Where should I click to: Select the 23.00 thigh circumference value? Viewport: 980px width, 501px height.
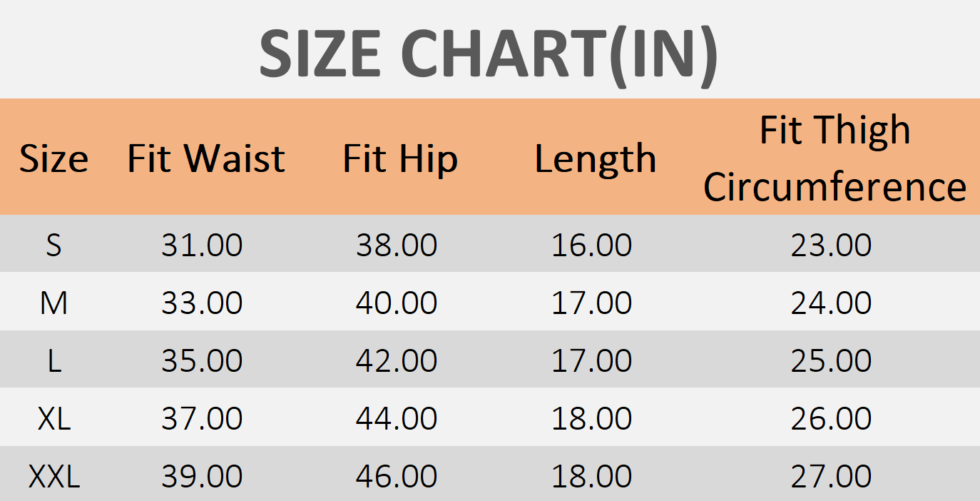tap(831, 246)
